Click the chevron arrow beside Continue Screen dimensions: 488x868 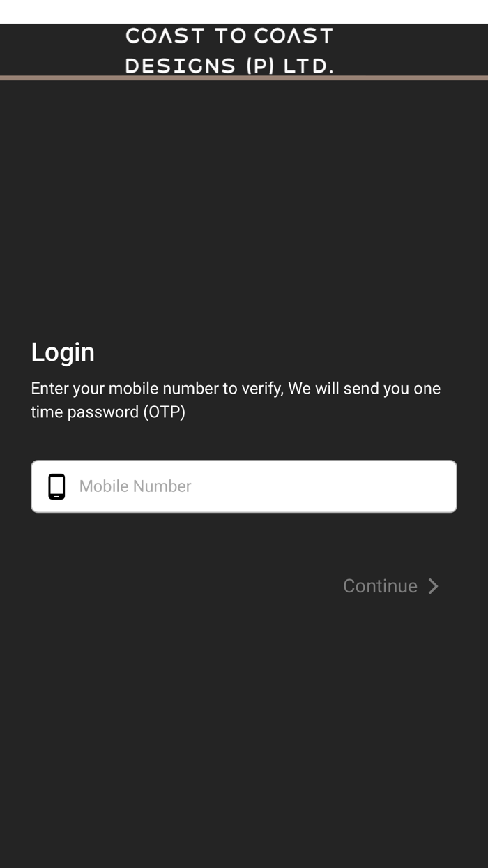click(433, 586)
